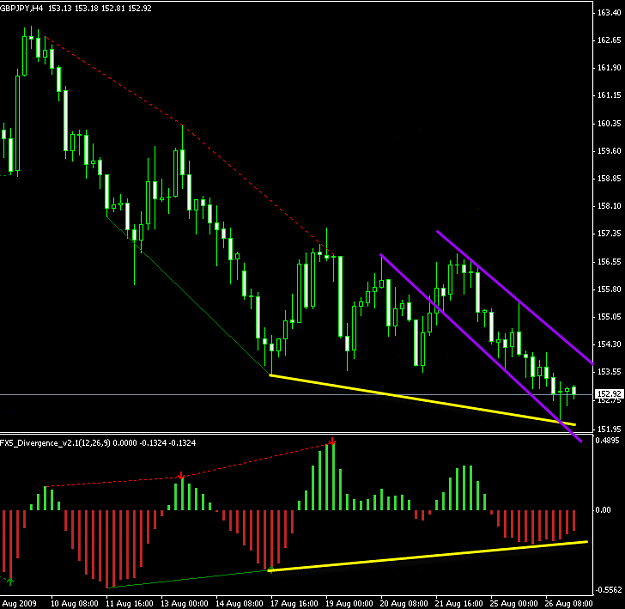Click the red down arrow at the histogram peak
The width and height of the screenshot is (625, 609).
coord(332,441)
